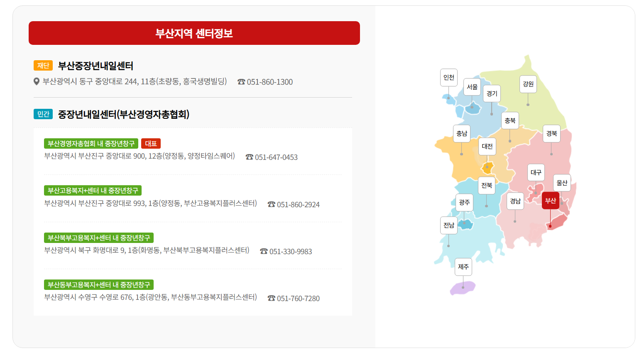Click the phone number 051-860-1300

[x=270, y=82]
